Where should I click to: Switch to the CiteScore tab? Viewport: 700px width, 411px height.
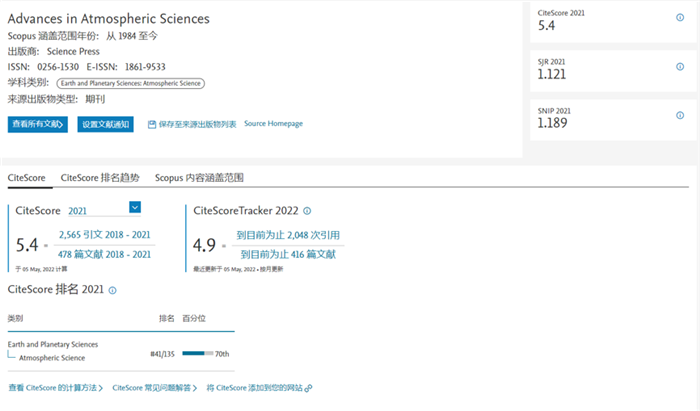(27, 177)
